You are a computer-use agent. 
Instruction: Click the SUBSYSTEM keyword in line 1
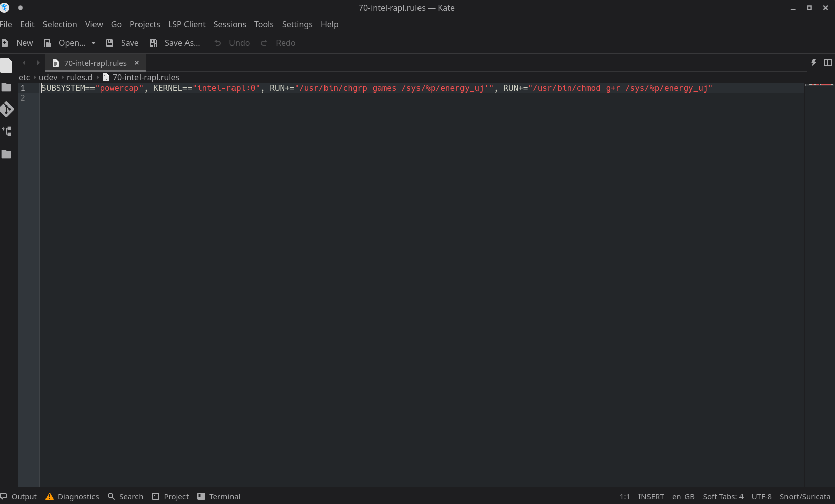[63, 88]
